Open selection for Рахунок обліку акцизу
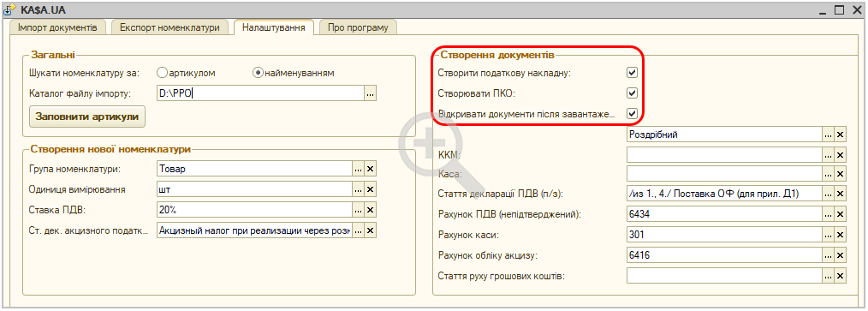868x311 pixels. click(x=828, y=255)
